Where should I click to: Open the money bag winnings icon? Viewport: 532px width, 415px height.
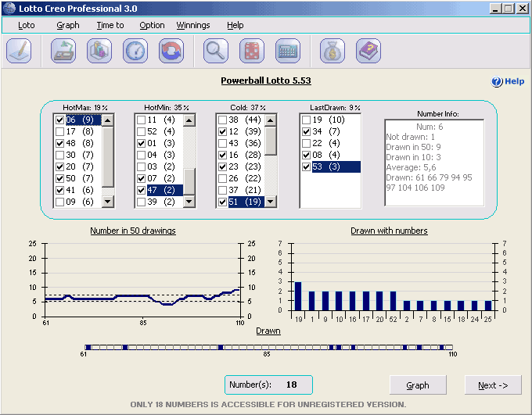click(x=332, y=51)
